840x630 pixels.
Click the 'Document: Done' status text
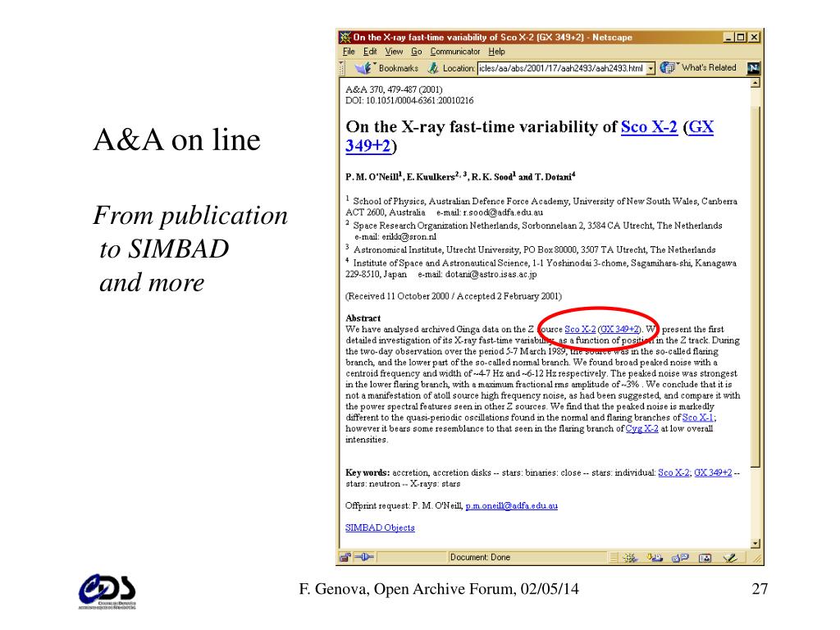(x=480, y=557)
